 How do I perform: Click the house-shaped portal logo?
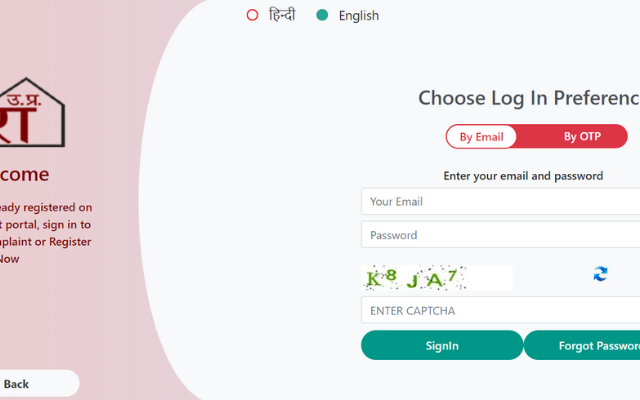tap(32, 112)
